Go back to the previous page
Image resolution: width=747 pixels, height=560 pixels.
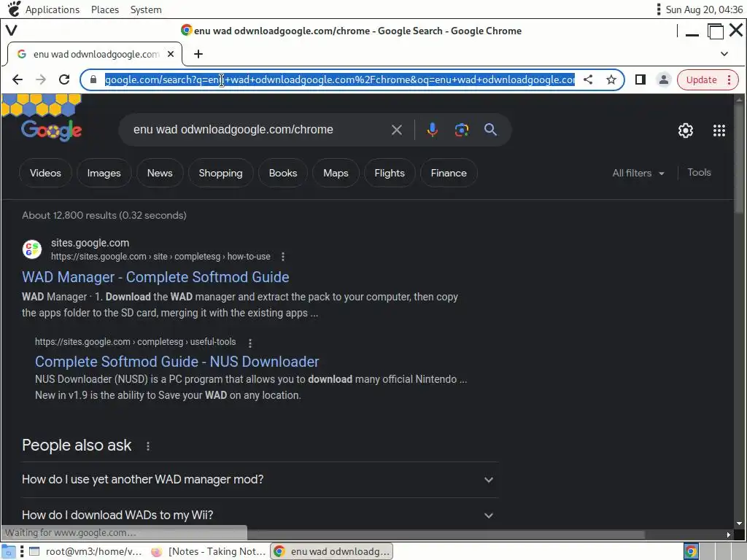coord(18,79)
